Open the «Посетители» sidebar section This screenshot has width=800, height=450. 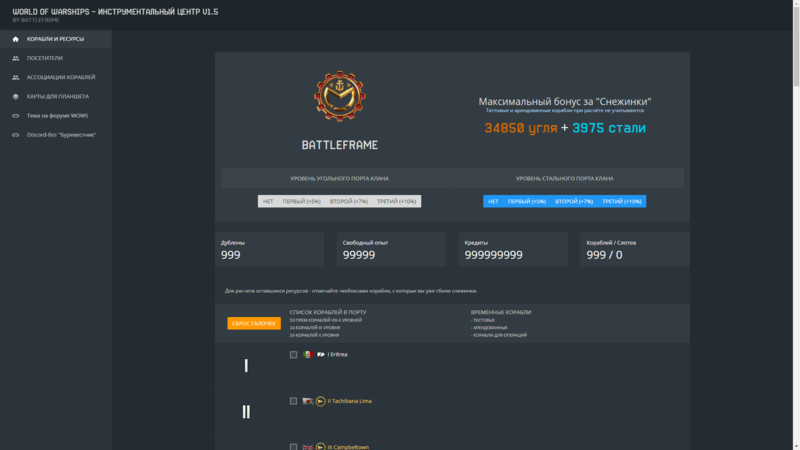click(x=56, y=58)
